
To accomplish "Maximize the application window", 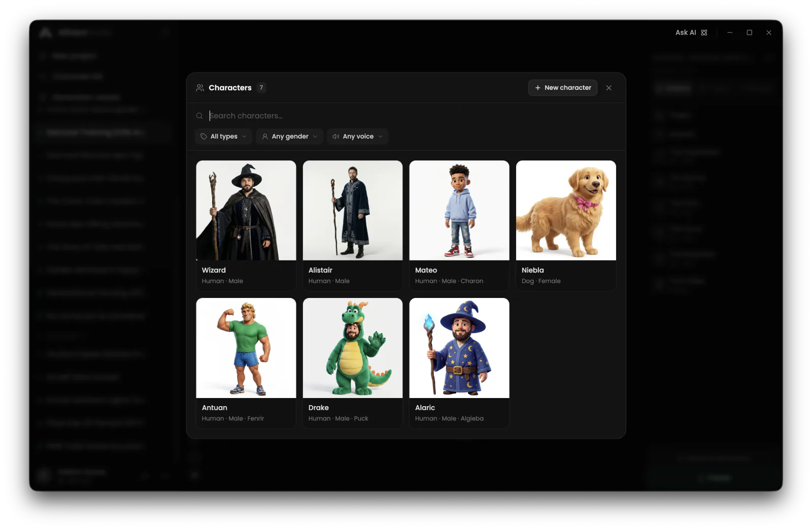I will (x=749, y=32).
